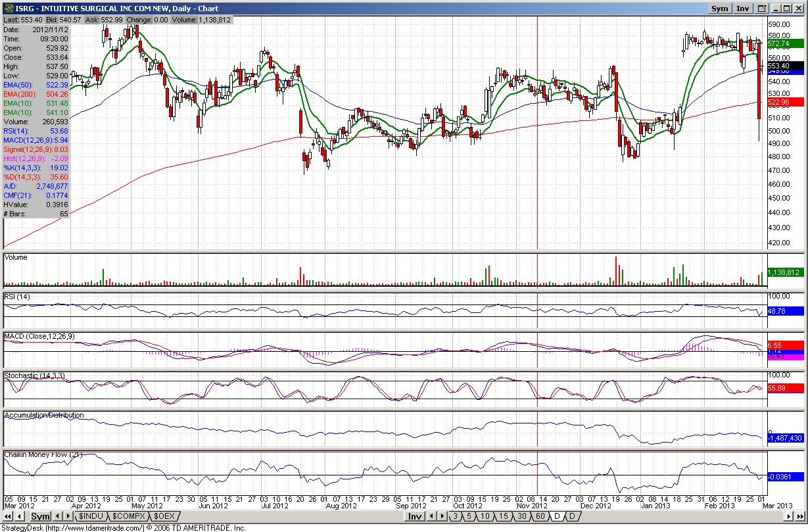808x532 pixels.
Task: Click the 590.00 price axis label
Action: [780, 24]
